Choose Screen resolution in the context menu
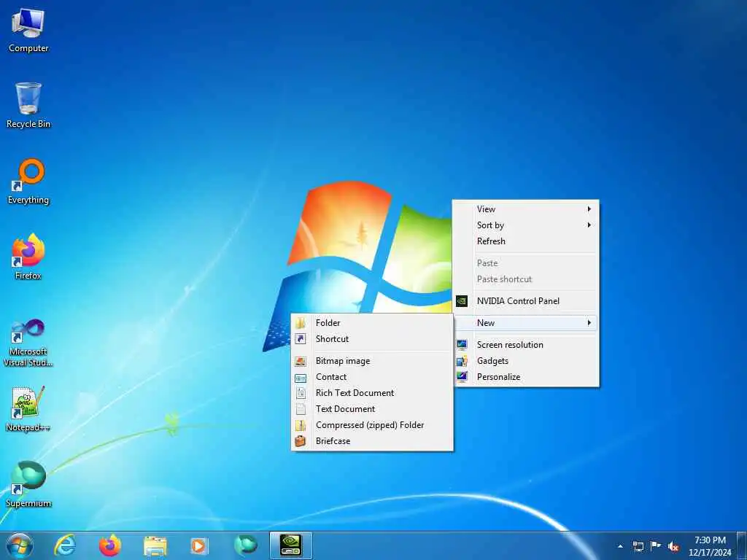Viewport: 747px width, 560px height. click(x=526, y=345)
